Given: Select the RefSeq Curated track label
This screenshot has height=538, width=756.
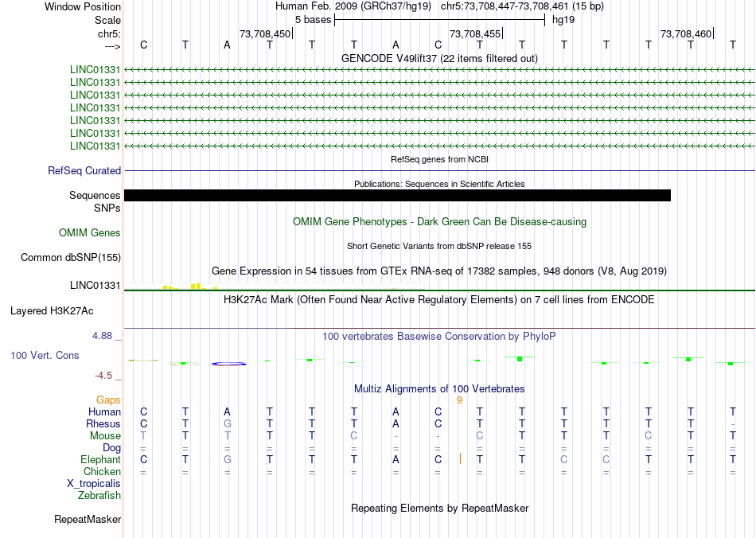Looking at the screenshot, I should (x=84, y=170).
